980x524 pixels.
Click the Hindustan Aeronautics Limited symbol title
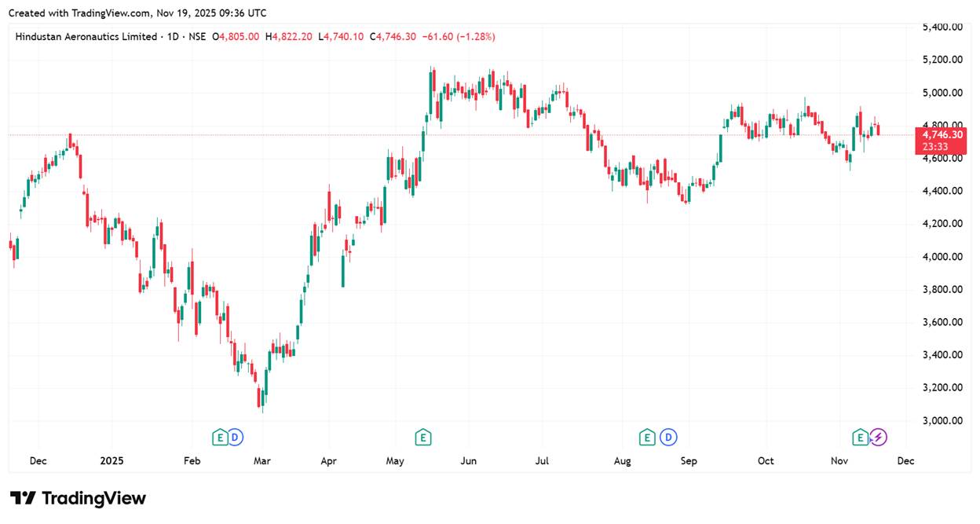click(86, 37)
